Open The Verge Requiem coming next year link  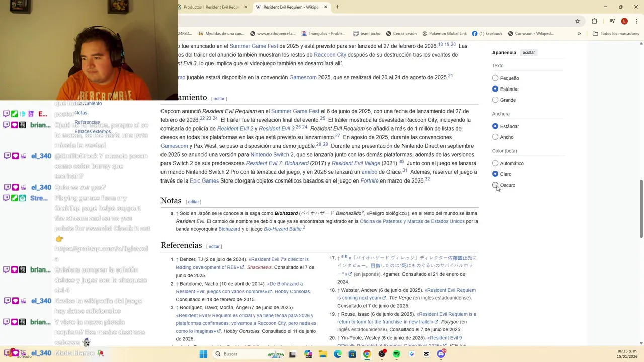(x=407, y=294)
